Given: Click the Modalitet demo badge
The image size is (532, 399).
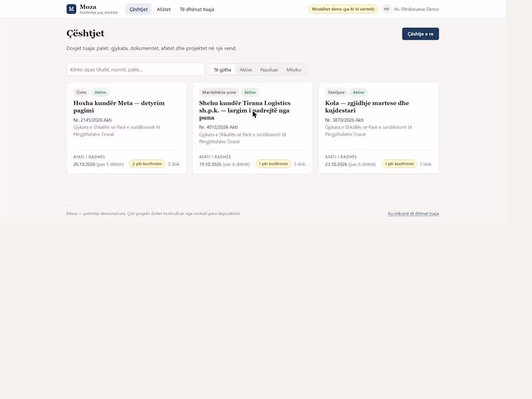Looking at the screenshot, I should coord(343,9).
